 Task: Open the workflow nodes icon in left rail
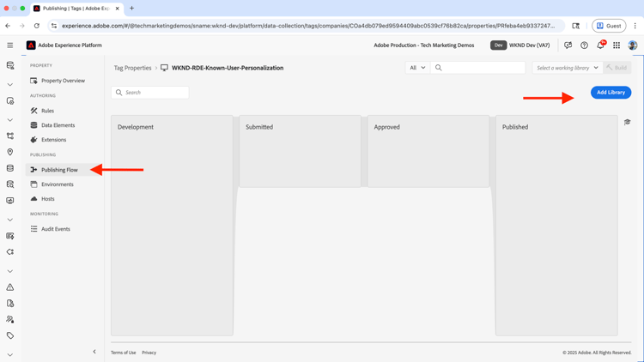10,136
